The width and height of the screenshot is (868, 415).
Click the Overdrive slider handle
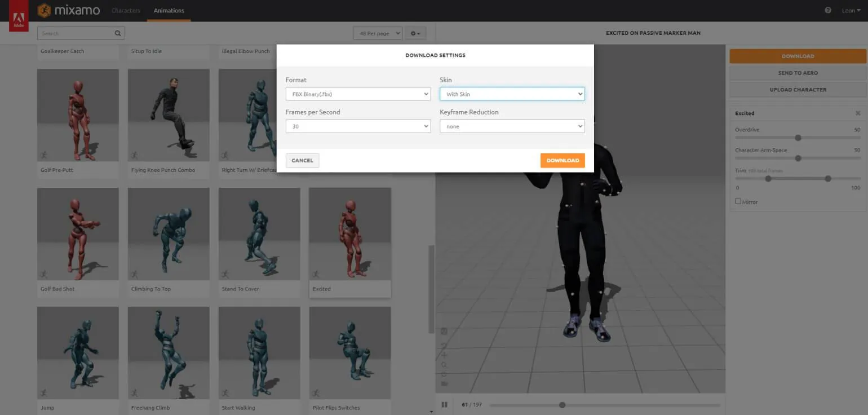point(798,138)
